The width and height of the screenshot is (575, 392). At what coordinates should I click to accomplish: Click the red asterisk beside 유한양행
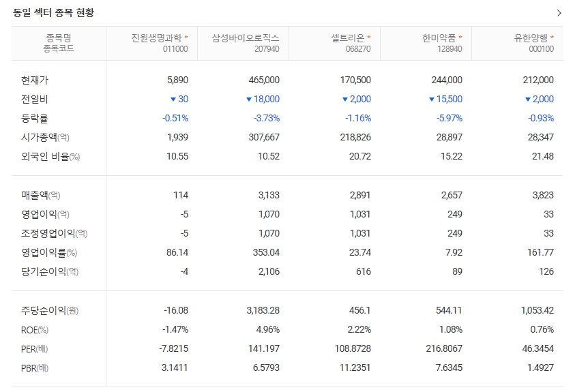click(x=552, y=37)
